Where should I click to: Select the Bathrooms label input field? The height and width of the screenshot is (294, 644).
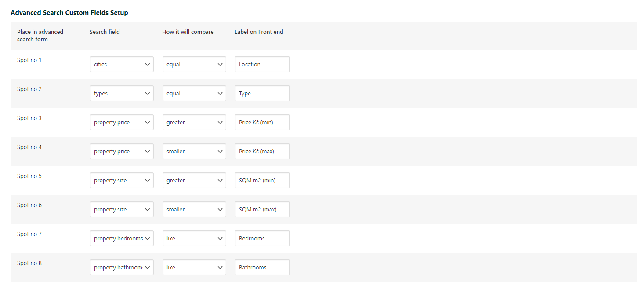(262, 267)
